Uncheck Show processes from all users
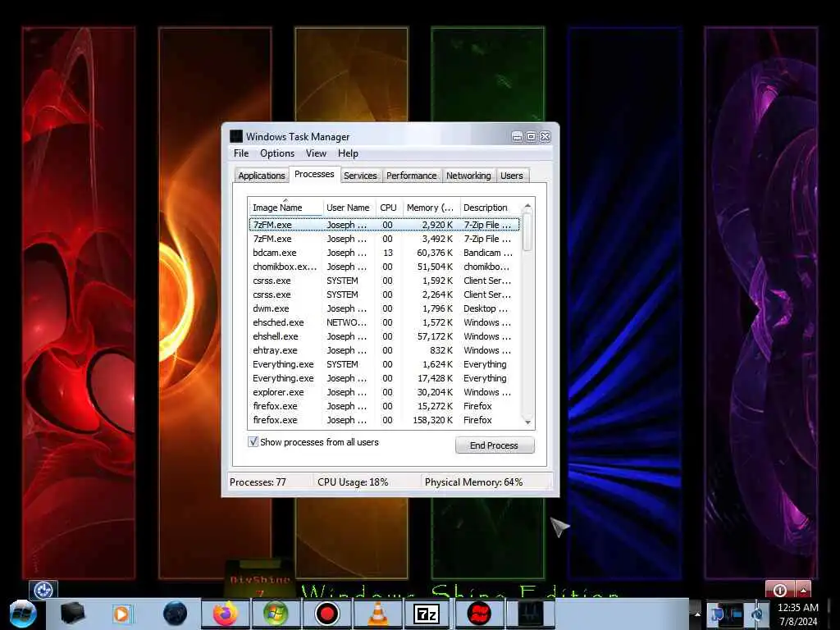The image size is (840, 630). 253,442
